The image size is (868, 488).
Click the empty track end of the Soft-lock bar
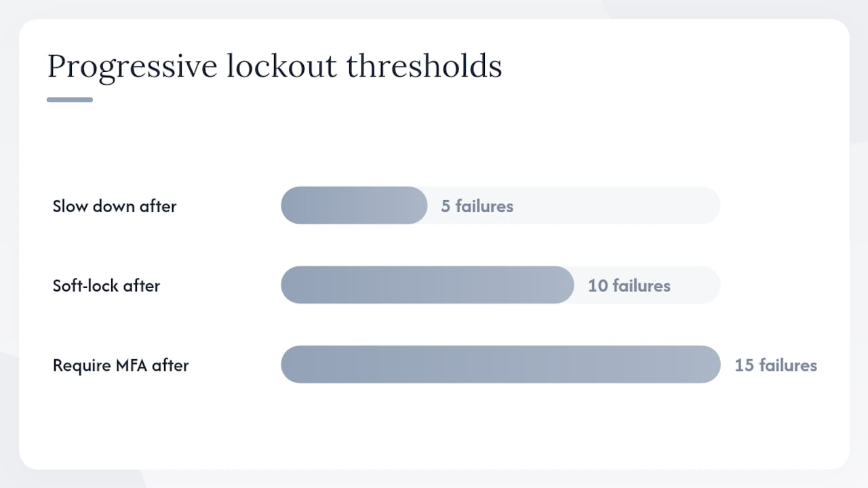pos(697,285)
